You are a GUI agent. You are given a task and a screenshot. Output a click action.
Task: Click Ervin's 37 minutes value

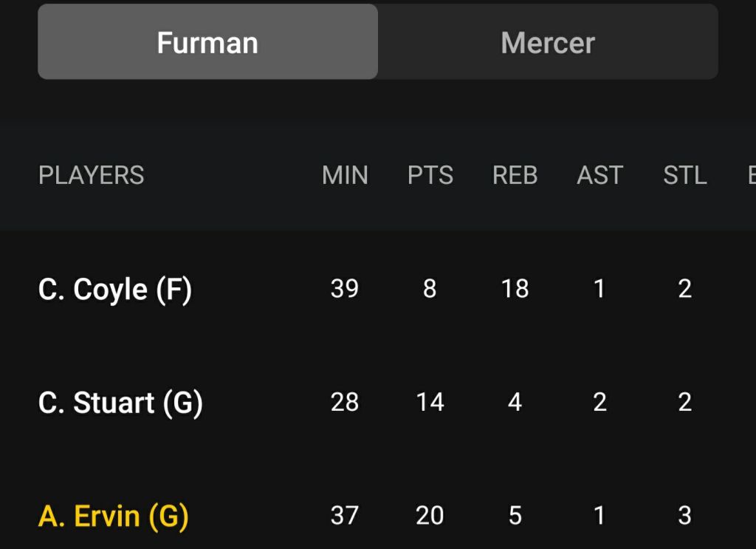pyautogui.click(x=345, y=515)
